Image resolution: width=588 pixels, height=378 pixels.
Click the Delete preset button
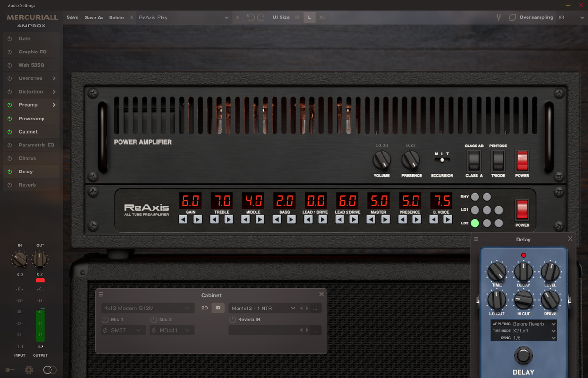(116, 17)
